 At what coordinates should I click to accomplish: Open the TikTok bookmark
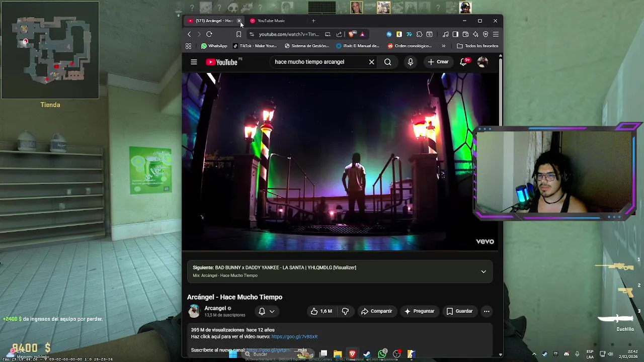click(255, 46)
